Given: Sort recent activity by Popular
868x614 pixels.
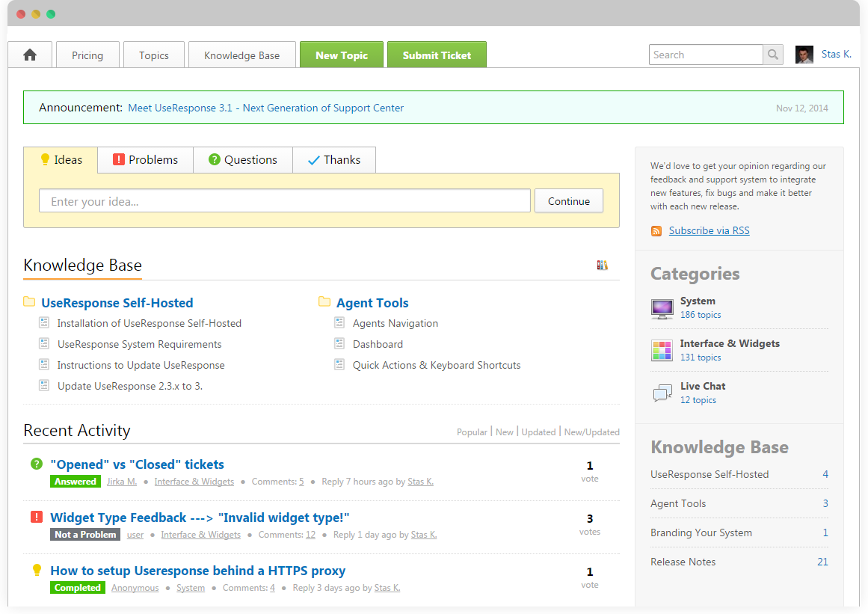Looking at the screenshot, I should [x=472, y=432].
